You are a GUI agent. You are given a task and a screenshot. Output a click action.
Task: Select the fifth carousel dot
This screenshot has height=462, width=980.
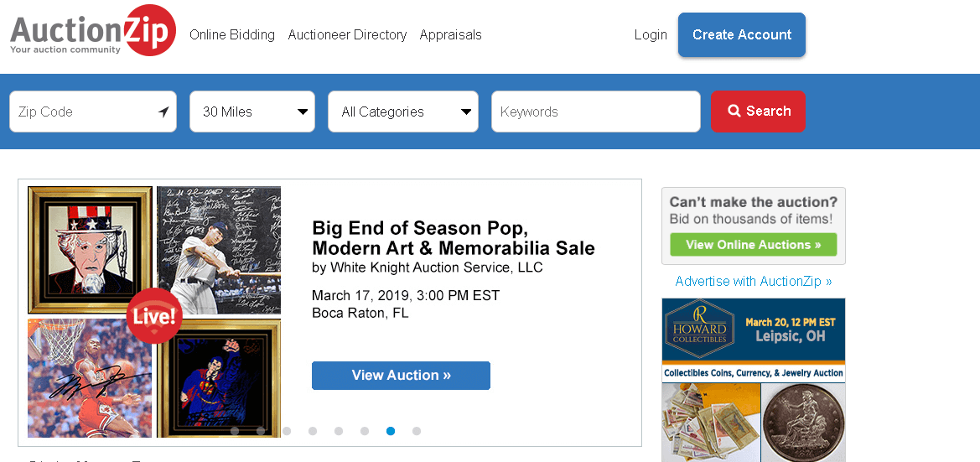[x=339, y=431]
